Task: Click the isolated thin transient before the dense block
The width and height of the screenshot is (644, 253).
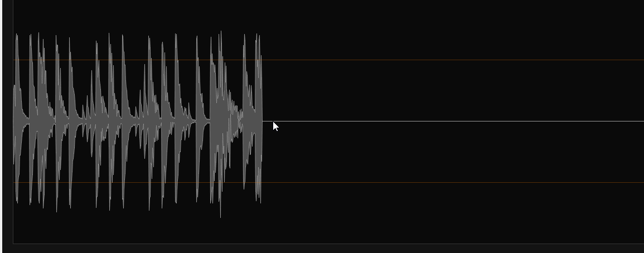Action: [x=197, y=119]
